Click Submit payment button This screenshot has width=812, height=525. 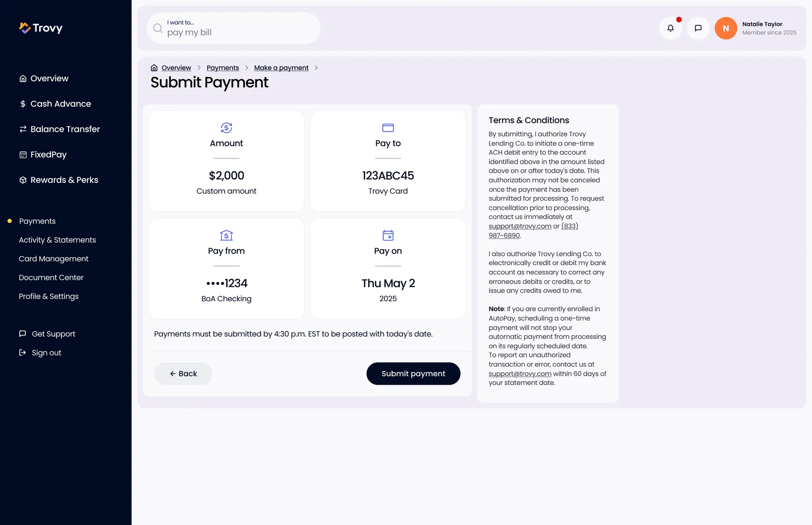coord(413,373)
